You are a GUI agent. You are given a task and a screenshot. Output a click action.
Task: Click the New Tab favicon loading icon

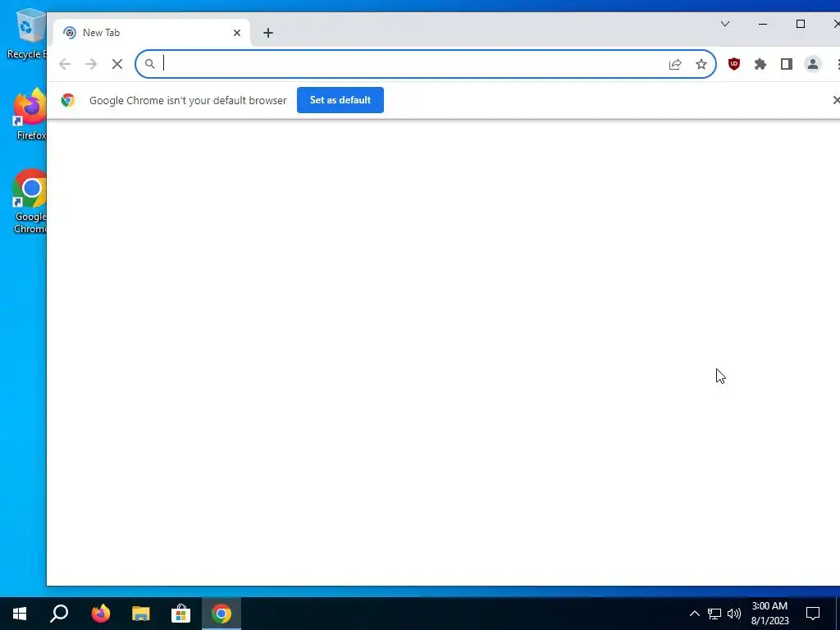pyautogui.click(x=70, y=33)
